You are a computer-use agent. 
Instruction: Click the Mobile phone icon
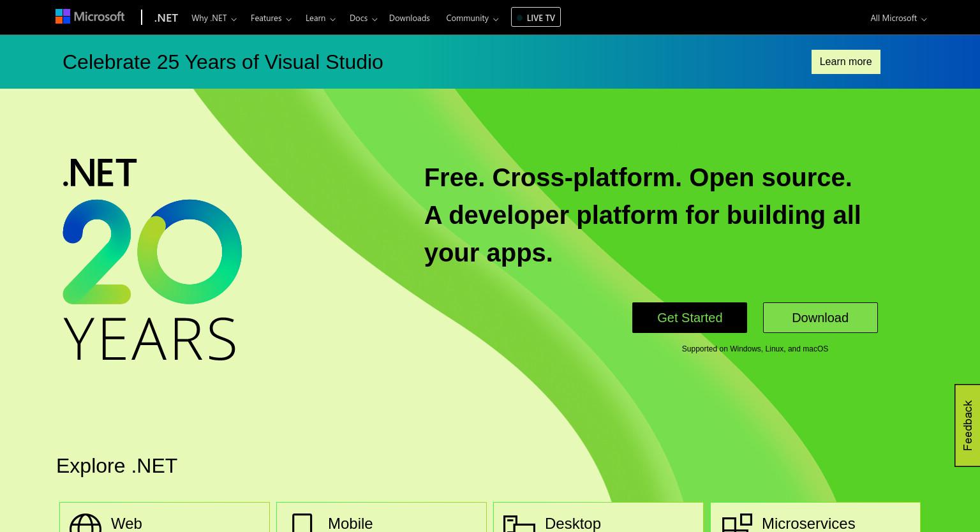(x=302, y=522)
